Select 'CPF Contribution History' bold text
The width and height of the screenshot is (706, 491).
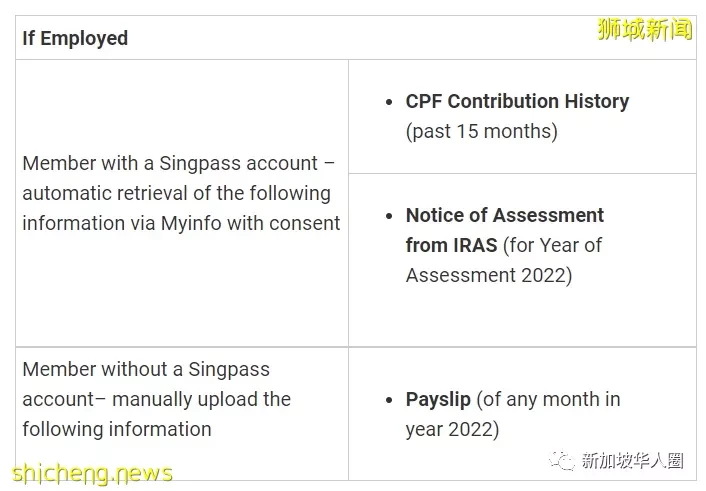pos(517,101)
